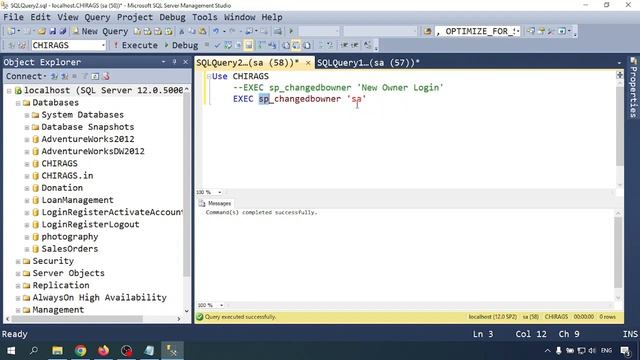
Task: Click the Filter icon in Object Explorer toolbar
Action: click(85, 76)
